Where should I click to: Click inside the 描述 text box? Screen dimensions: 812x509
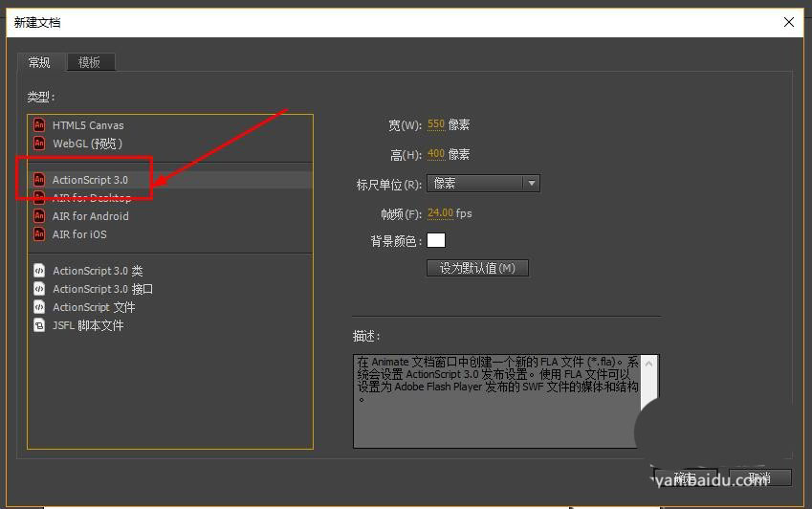497,401
